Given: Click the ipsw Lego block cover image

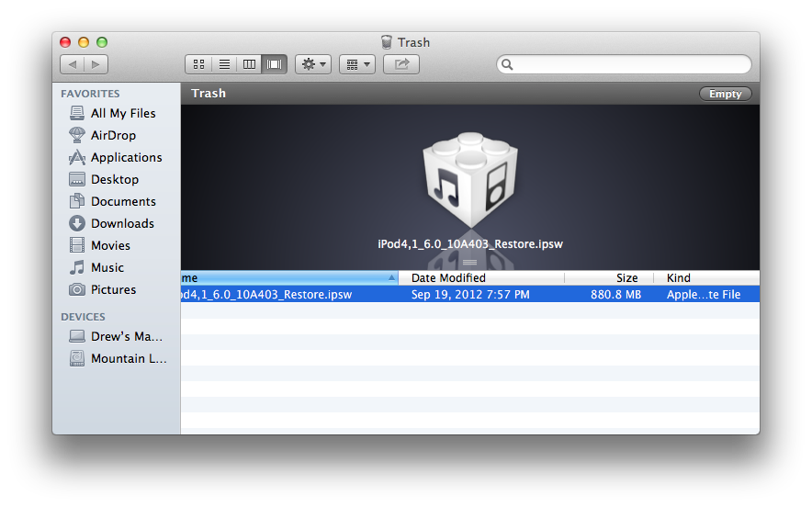Looking at the screenshot, I should tap(470, 180).
